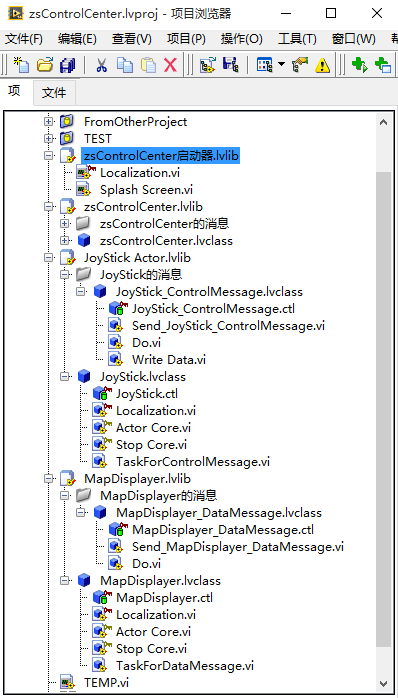
Task: Click the filter view grid icon
Action: (264, 65)
